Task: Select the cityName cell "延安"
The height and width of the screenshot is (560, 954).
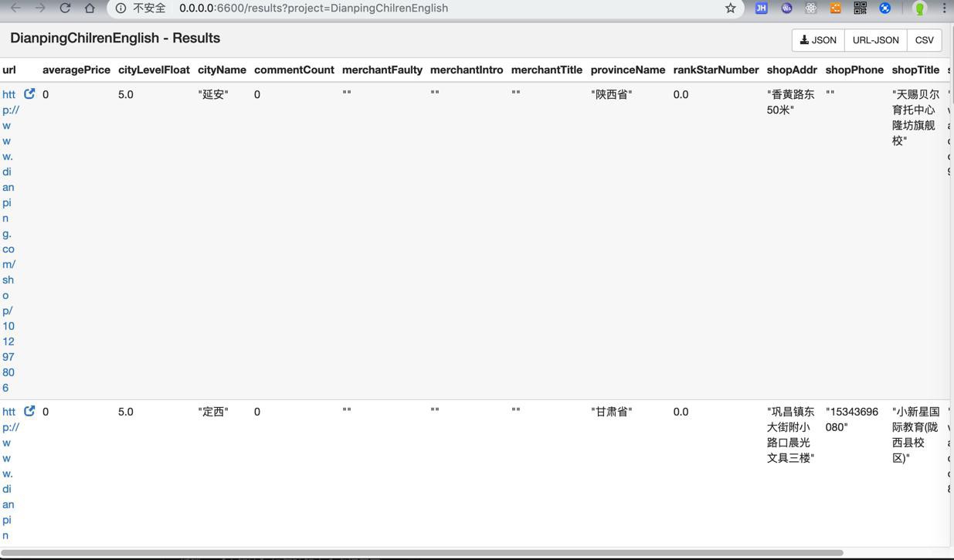Action: 213,94
